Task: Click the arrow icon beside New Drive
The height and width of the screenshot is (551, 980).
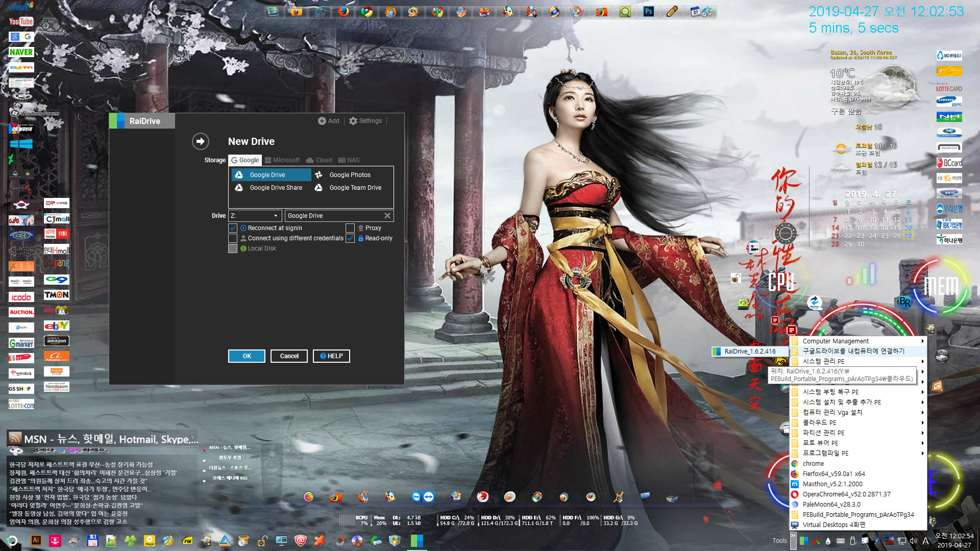Action: tap(201, 141)
